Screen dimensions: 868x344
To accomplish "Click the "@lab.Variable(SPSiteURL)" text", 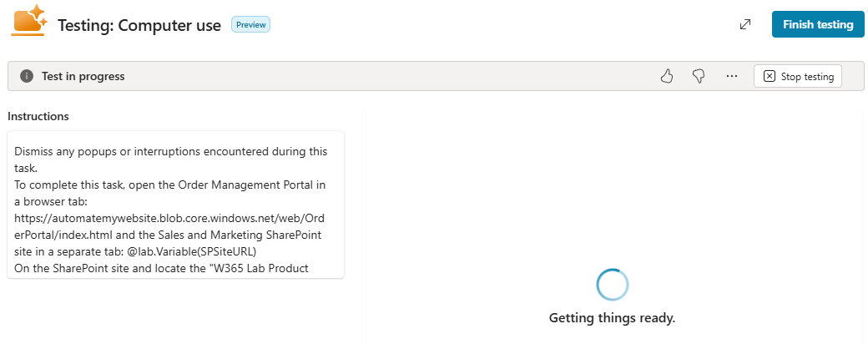I will 191,251.
